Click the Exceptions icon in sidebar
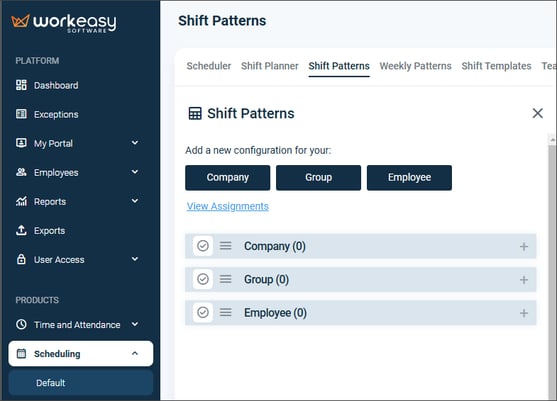 coord(21,114)
